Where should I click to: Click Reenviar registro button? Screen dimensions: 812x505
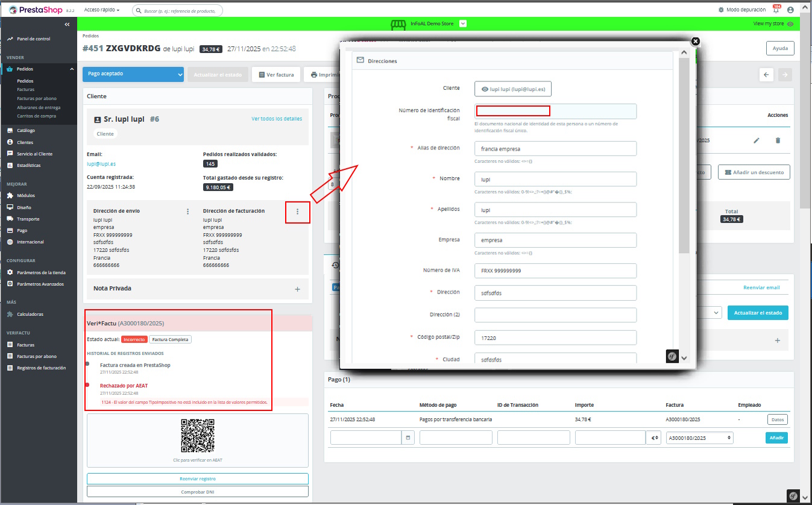click(x=198, y=478)
